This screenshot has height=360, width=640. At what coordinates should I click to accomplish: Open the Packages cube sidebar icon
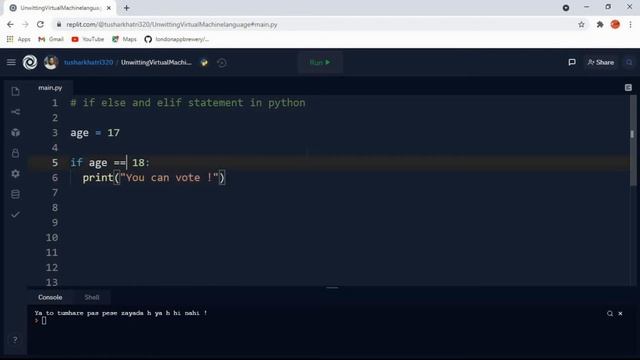click(16, 132)
